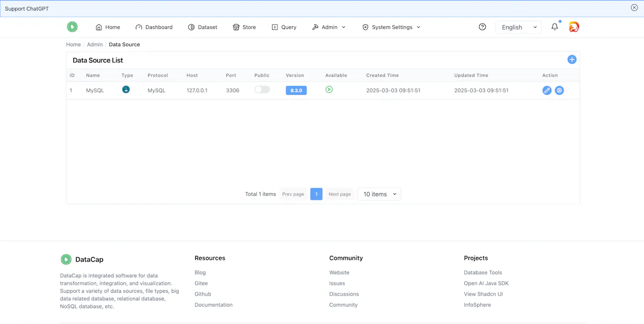Open the Open AI Java SDK link
The width and height of the screenshot is (644, 324).
point(486,283)
